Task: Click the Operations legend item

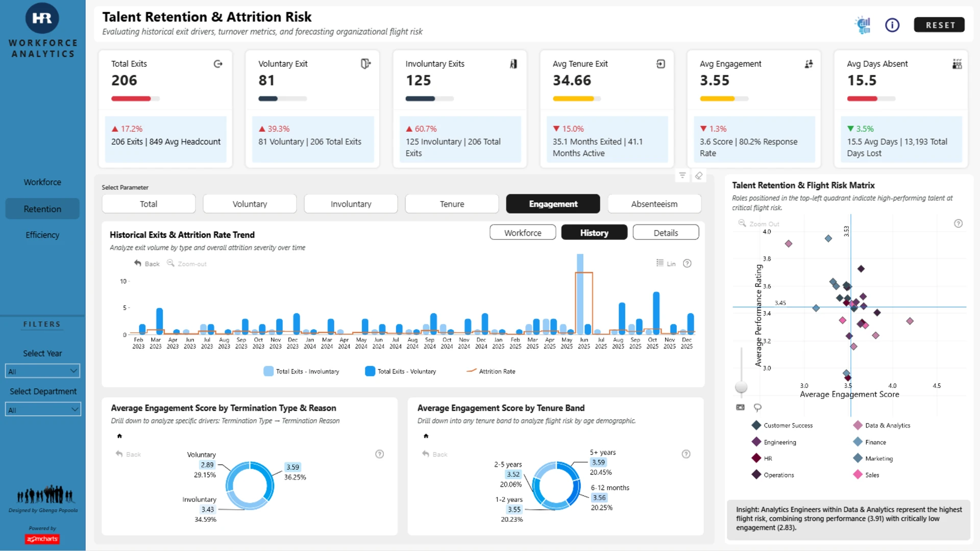Action: tap(773, 475)
